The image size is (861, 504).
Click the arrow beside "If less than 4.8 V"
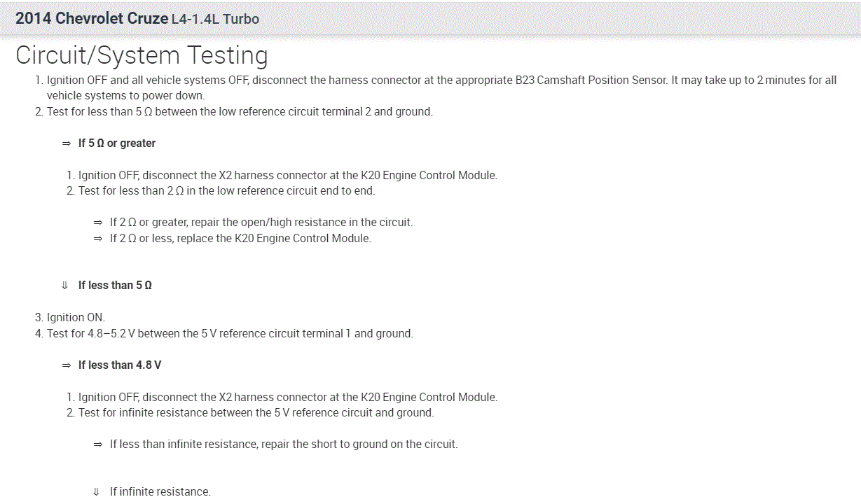66,365
